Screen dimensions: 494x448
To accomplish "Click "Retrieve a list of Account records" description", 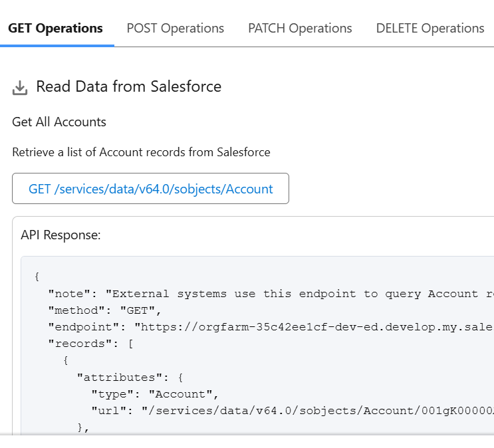I will tap(141, 152).
